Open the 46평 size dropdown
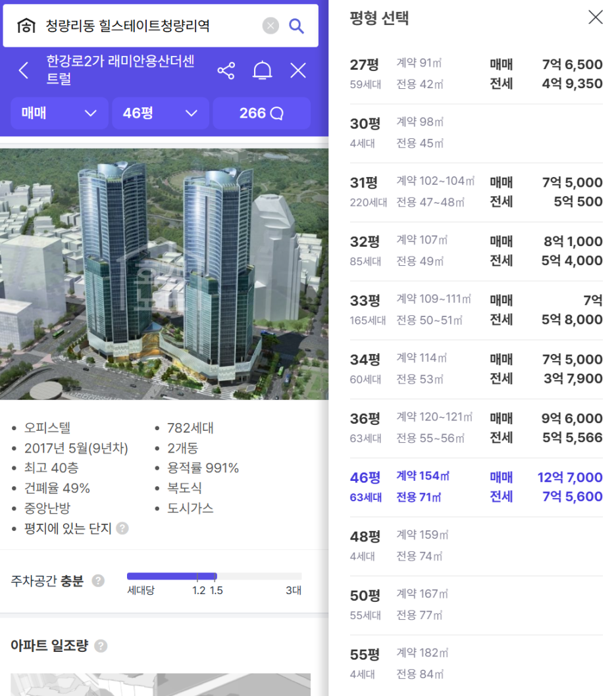Screen dimensions: 616x696 click(x=161, y=113)
